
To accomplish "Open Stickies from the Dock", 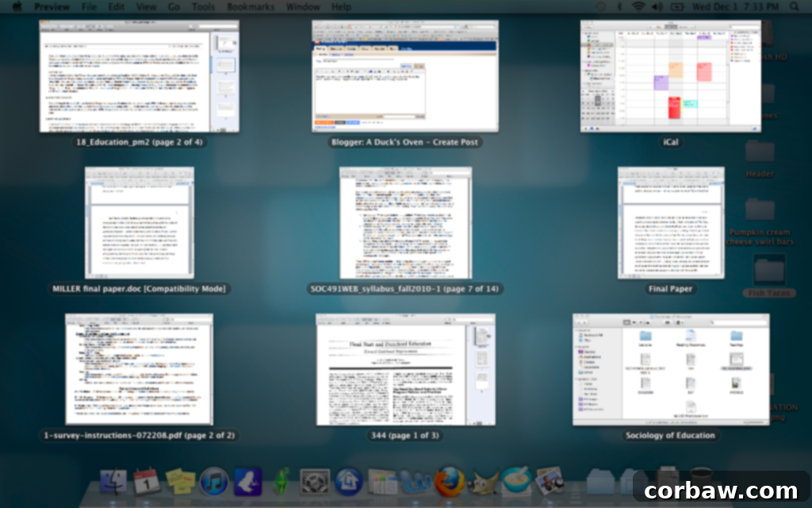I will pyautogui.click(x=178, y=482).
